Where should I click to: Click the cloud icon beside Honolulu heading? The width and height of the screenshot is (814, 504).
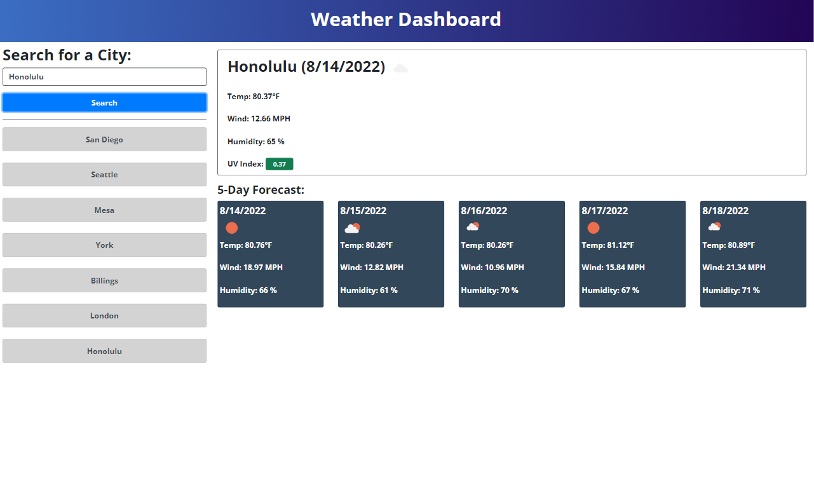[x=401, y=68]
